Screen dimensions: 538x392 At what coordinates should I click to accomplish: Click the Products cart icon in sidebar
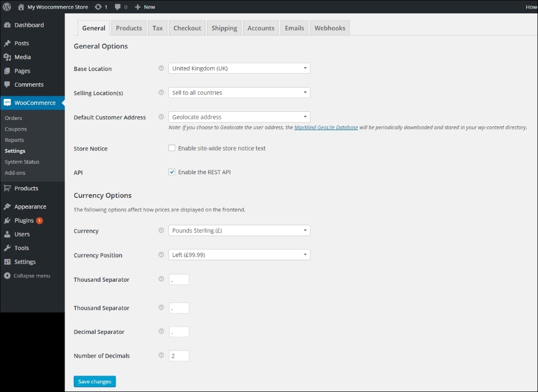7,188
